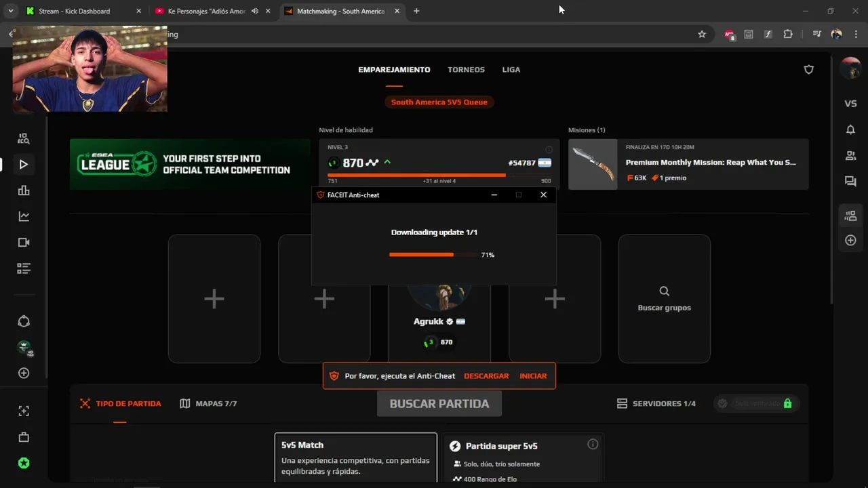Click DESCARGAR anti-cheat link
868x488 pixels.
(486, 376)
